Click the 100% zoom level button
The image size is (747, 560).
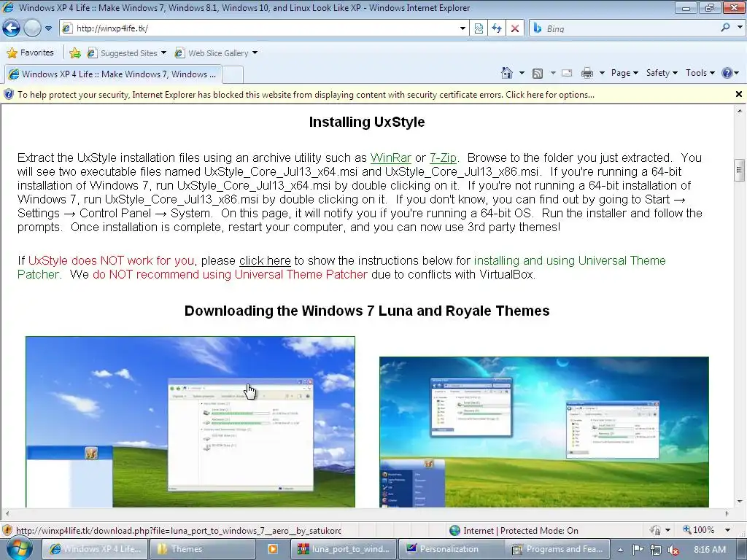point(698,530)
